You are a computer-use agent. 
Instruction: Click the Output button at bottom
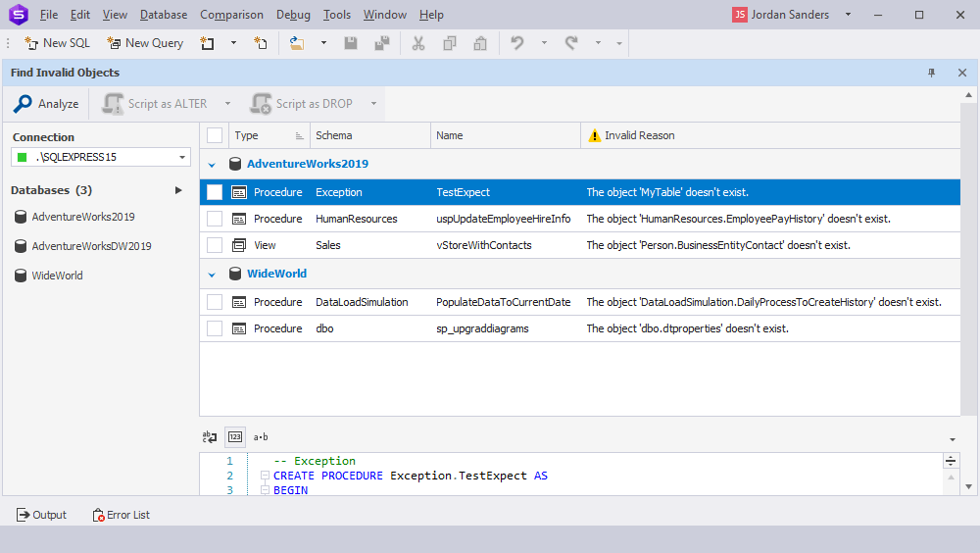41,515
